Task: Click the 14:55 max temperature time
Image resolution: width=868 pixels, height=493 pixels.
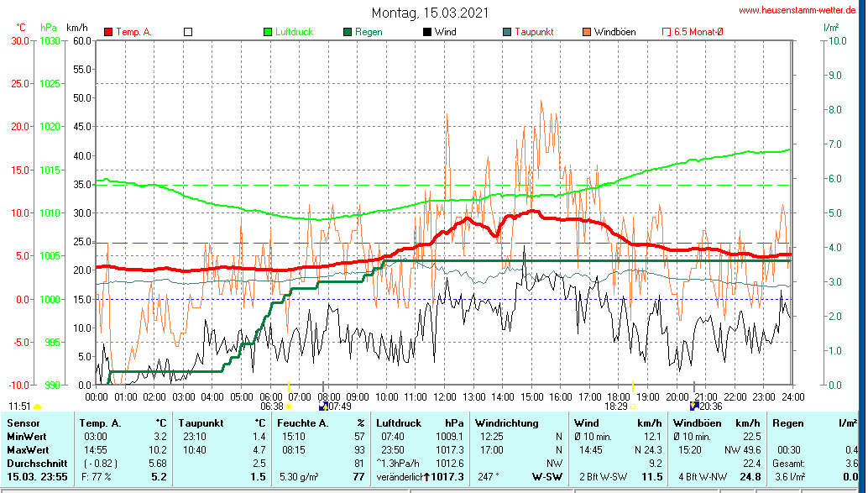Action: pyautogui.click(x=96, y=450)
